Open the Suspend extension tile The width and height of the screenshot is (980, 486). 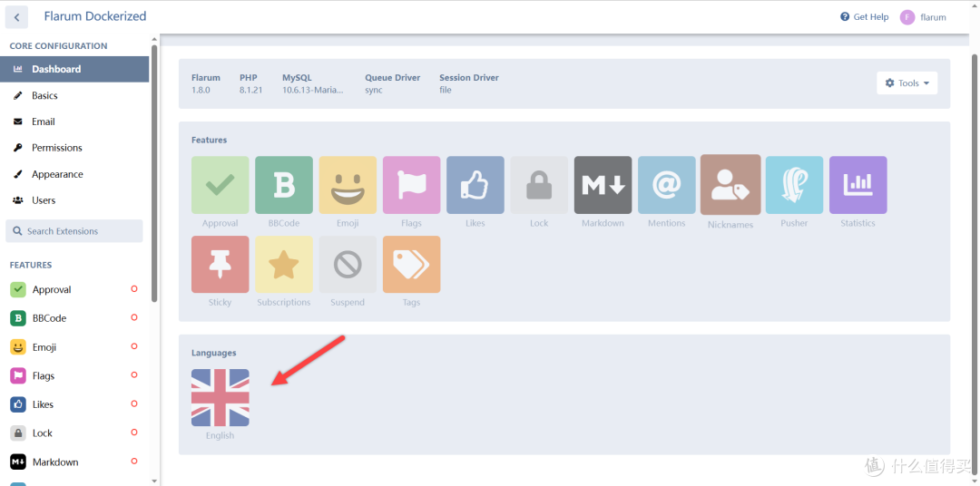(x=348, y=264)
